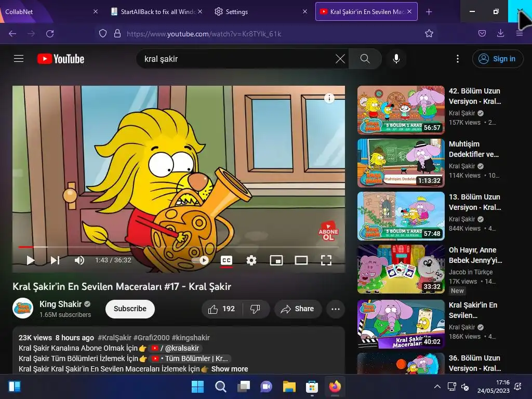Toggle closed captions CC button
The width and height of the screenshot is (532, 399).
pos(227,260)
